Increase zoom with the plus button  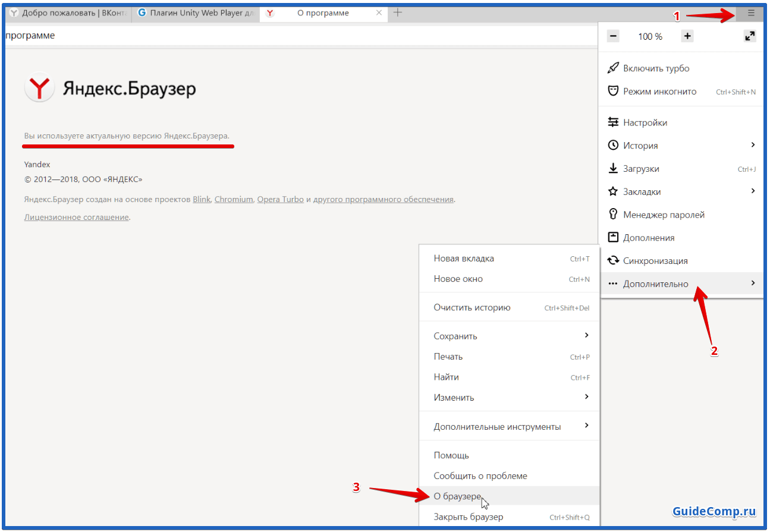pos(687,36)
